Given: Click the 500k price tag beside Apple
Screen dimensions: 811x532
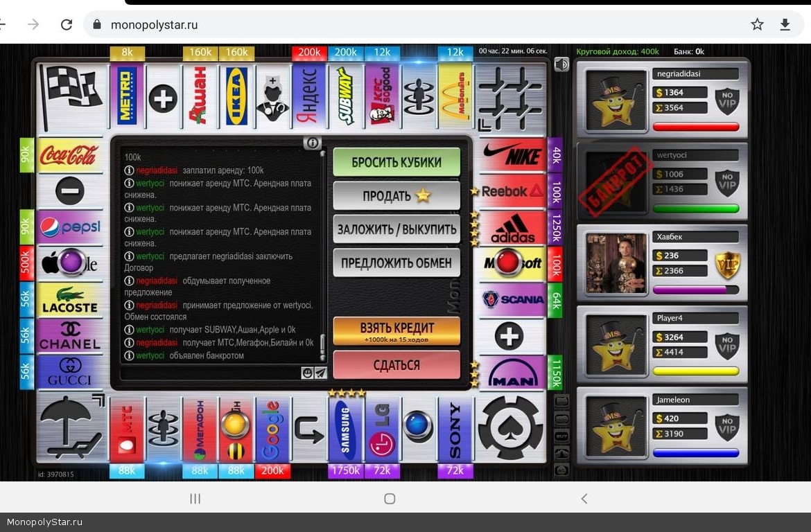Looking at the screenshot, I should pyautogui.click(x=26, y=263).
